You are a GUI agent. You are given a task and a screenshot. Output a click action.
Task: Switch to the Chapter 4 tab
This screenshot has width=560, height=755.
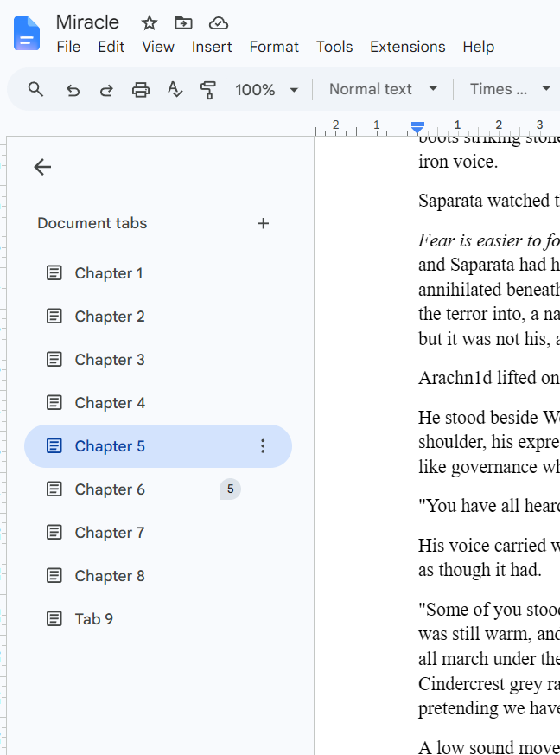pos(158,402)
